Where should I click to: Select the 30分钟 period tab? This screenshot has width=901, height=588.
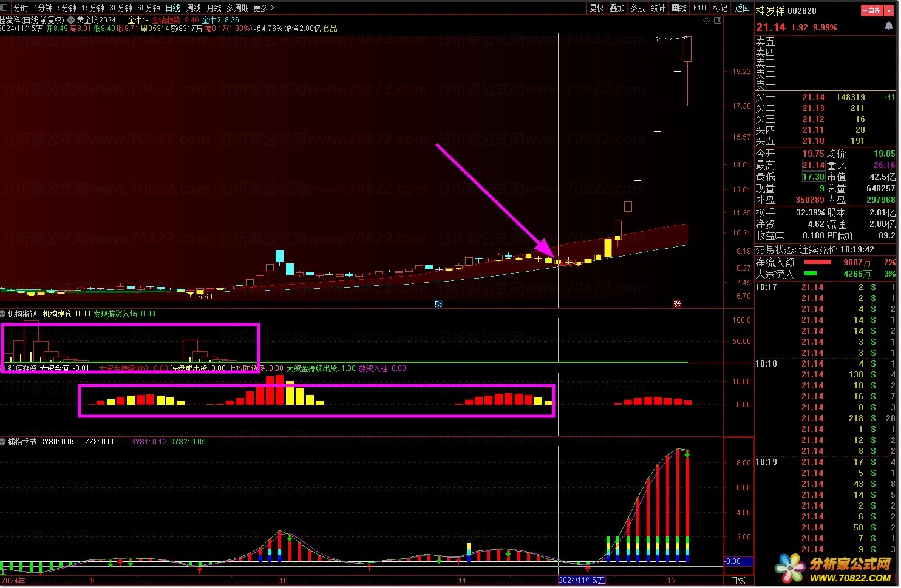tap(121, 8)
